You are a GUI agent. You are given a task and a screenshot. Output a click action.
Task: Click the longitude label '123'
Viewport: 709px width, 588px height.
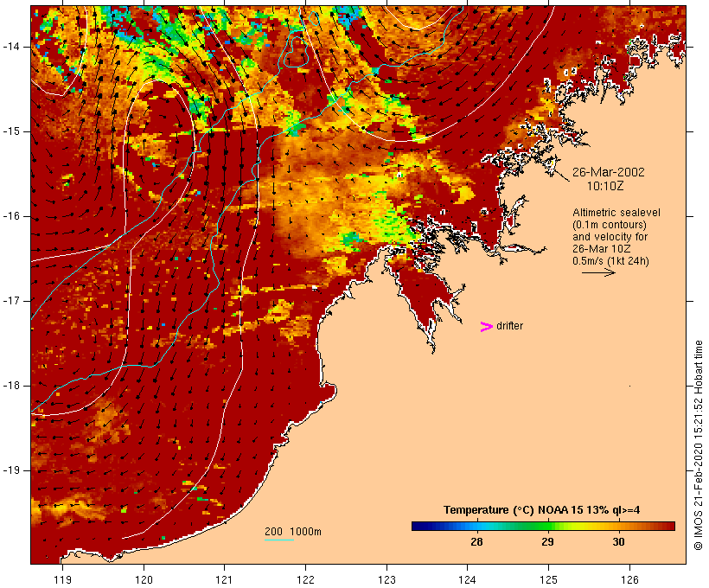click(x=386, y=580)
